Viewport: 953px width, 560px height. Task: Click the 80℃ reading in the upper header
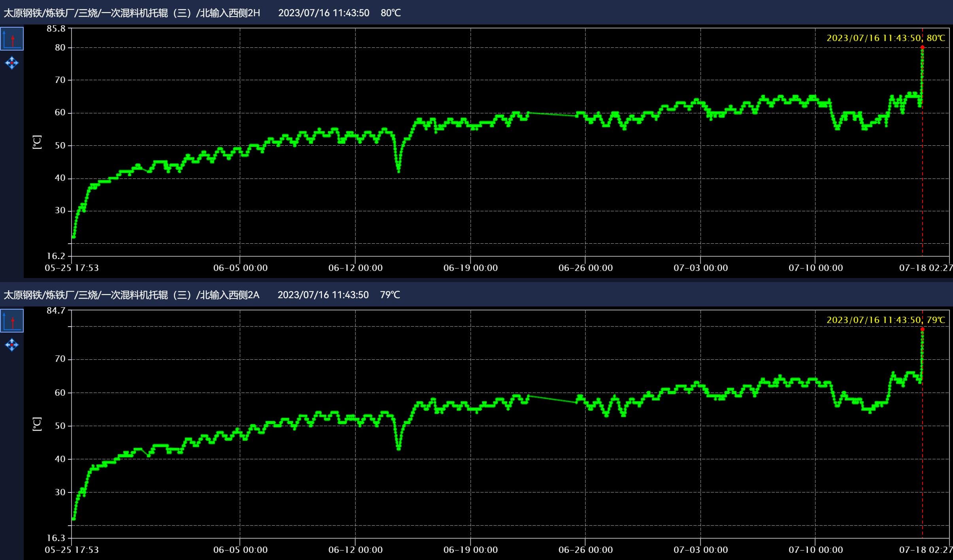point(390,13)
